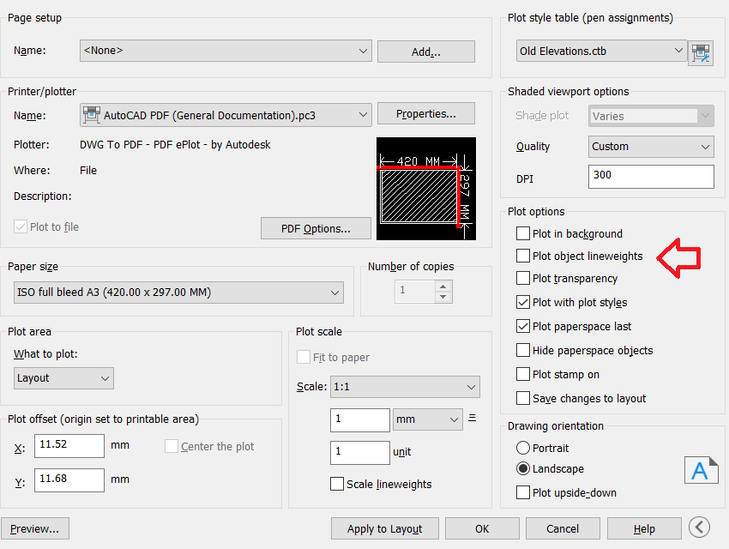The image size is (729, 549).
Task: Decrease number of copies with down arrow
Action: [444, 297]
